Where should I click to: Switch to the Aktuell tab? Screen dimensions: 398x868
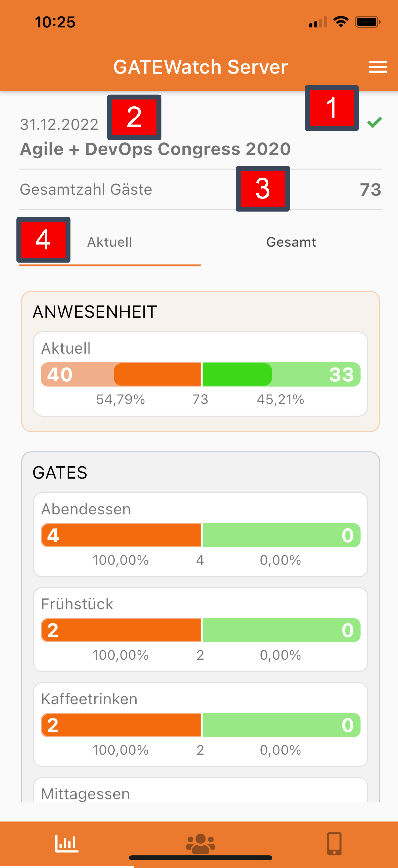[110, 242]
